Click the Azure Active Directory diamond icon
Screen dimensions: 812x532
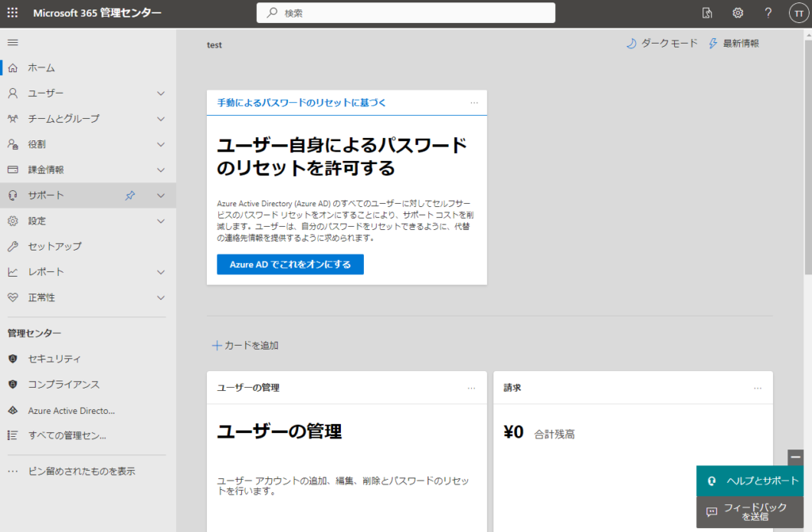coord(13,410)
